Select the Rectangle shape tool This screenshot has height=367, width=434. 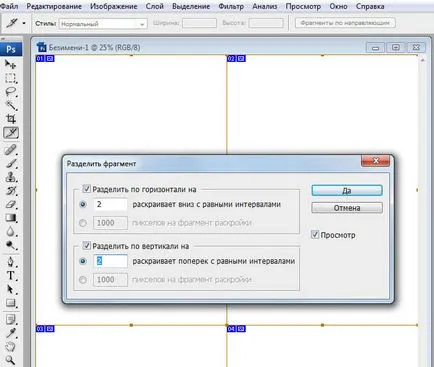click(x=11, y=303)
